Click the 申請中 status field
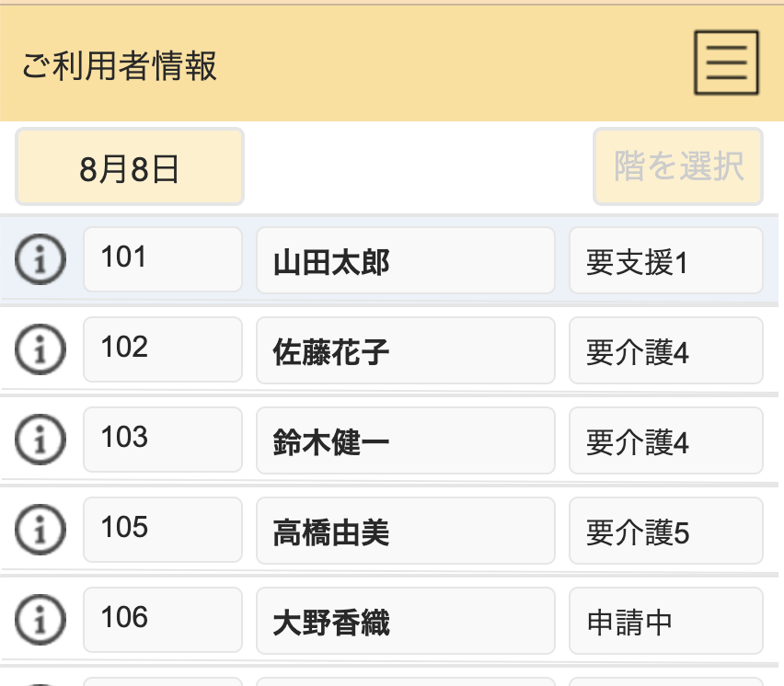Image resolution: width=784 pixels, height=686 pixels. tap(665, 622)
